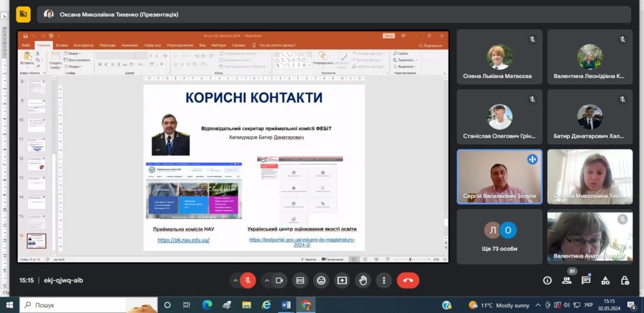Click the Present now screen icon
This screenshot has width=644, height=313.
coord(341,280)
